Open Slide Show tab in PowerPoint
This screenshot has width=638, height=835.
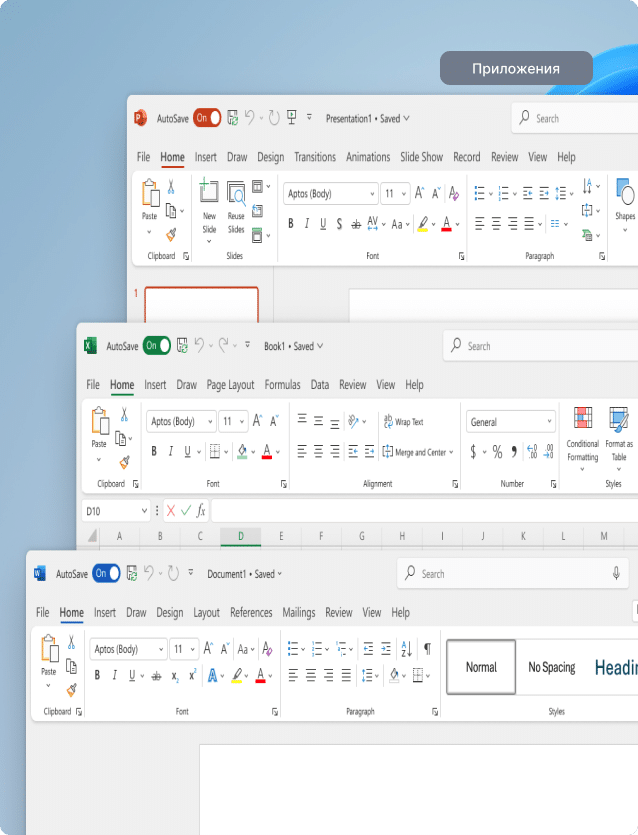click(421, 157)
